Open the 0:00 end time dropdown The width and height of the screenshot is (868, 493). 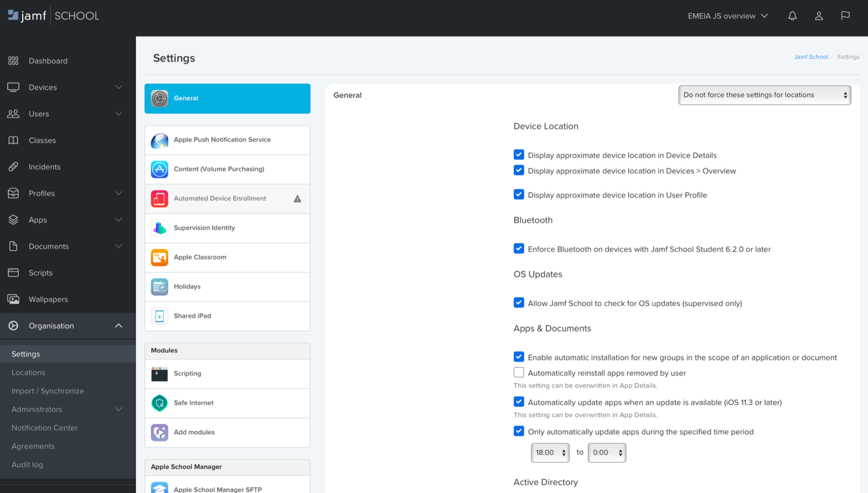tap(607, 452)
